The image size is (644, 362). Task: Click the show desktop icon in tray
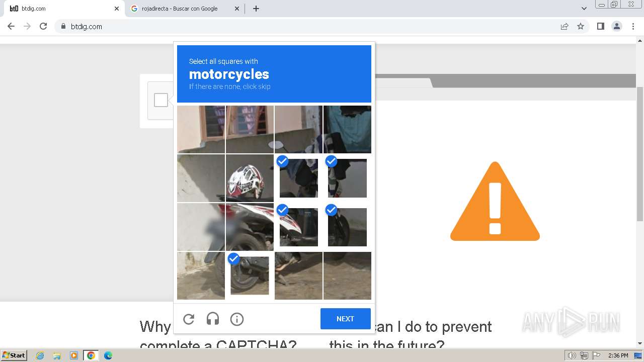pyautogui.click(x=638, y=355)
